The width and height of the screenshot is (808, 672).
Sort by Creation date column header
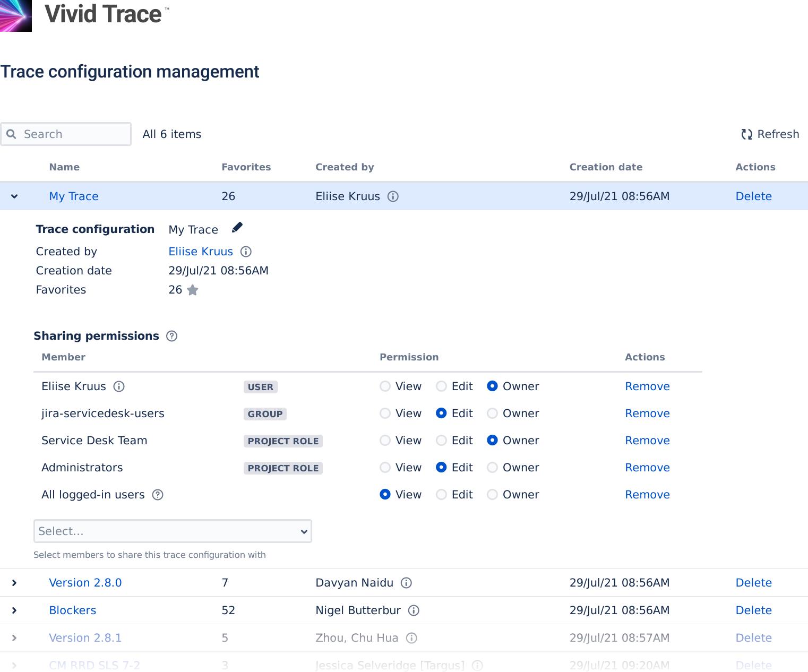pos(606,167)
